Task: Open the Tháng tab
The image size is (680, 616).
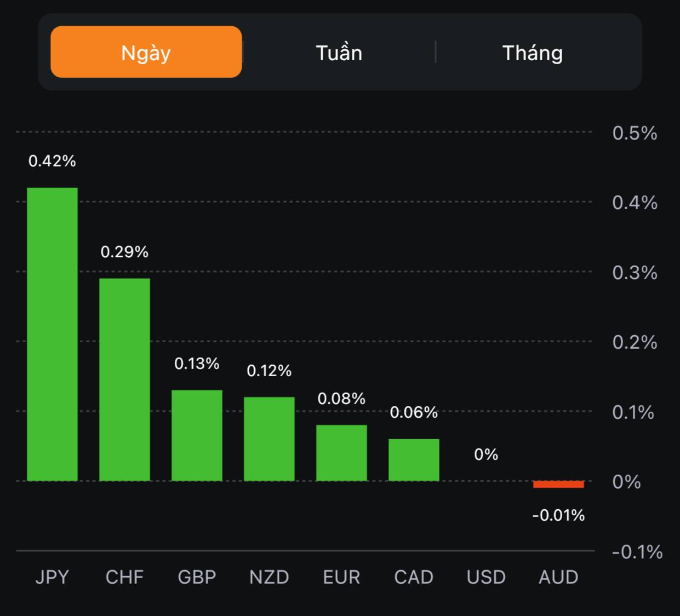Action: click(x=533, y=53)
